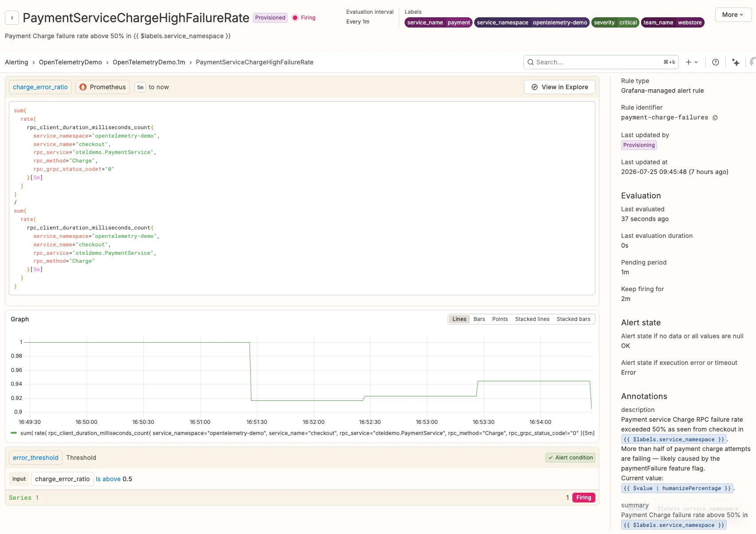Go back using the chevron beside the title
Image resolution: width=756 pixels, height=534 pixels.
[x=12, y=18]
